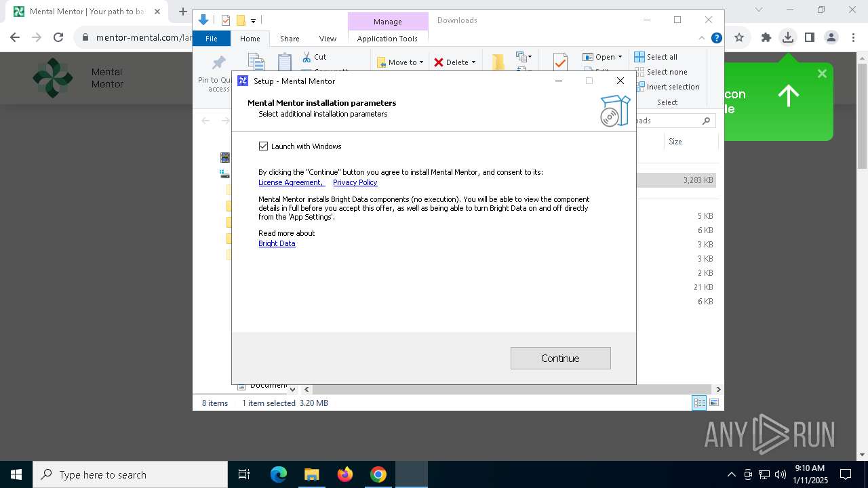Open Microsoft Edge from taskbar
Screen dimensions: 868x488
(x=278, y=474)
